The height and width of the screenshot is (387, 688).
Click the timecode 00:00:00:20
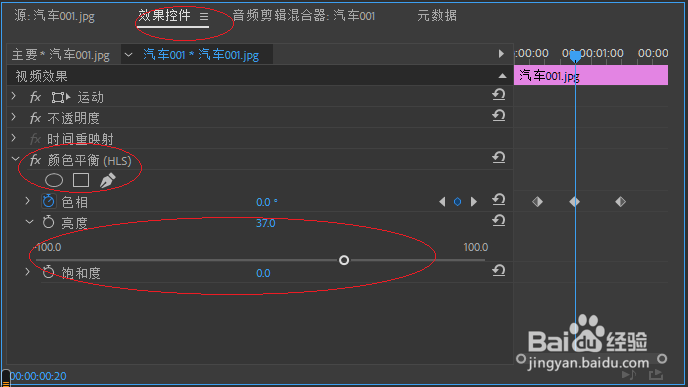tap(38, 376)
